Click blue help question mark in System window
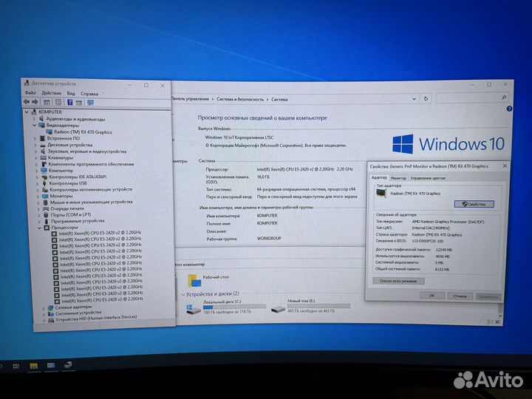 pos(509,109)
